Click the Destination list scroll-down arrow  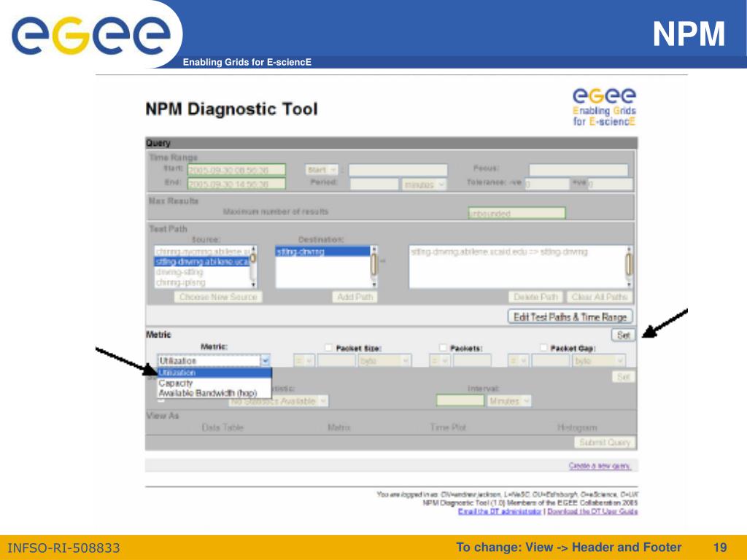374,284
